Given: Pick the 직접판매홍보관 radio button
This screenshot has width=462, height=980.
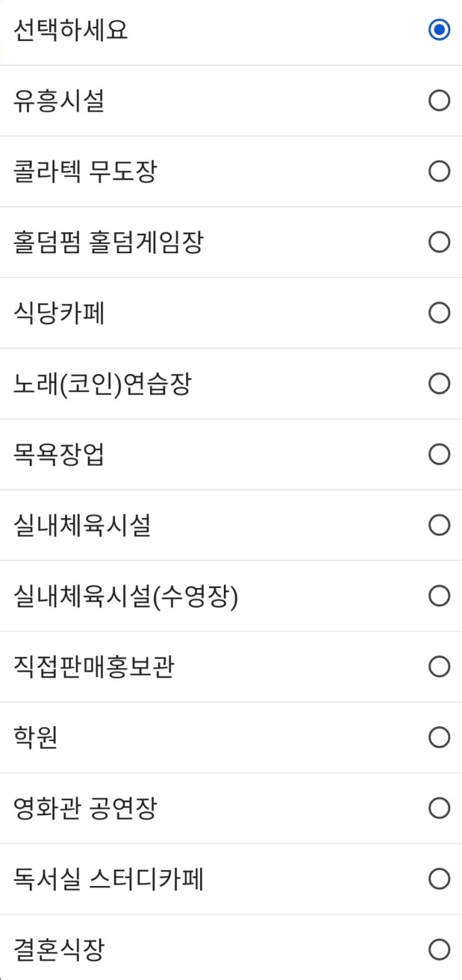Looking at the screenshot, I should [x=439, y=666].
